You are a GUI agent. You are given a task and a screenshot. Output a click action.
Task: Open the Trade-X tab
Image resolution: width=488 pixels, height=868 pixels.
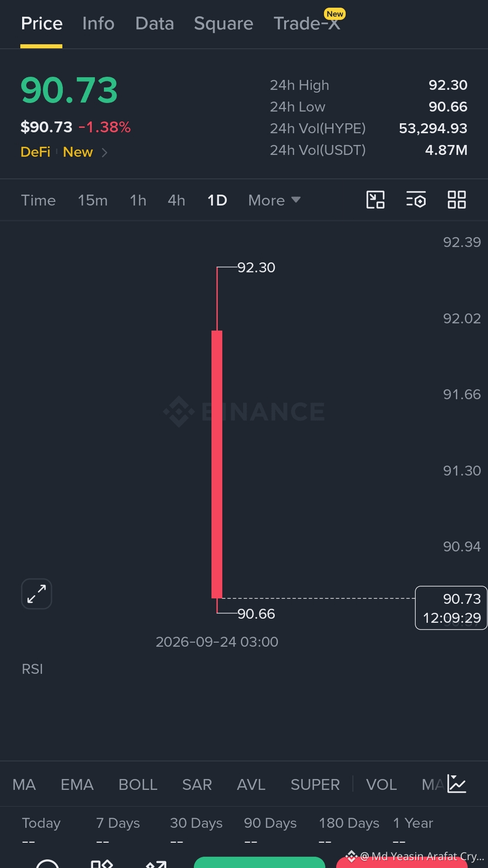tap(307, 23)
